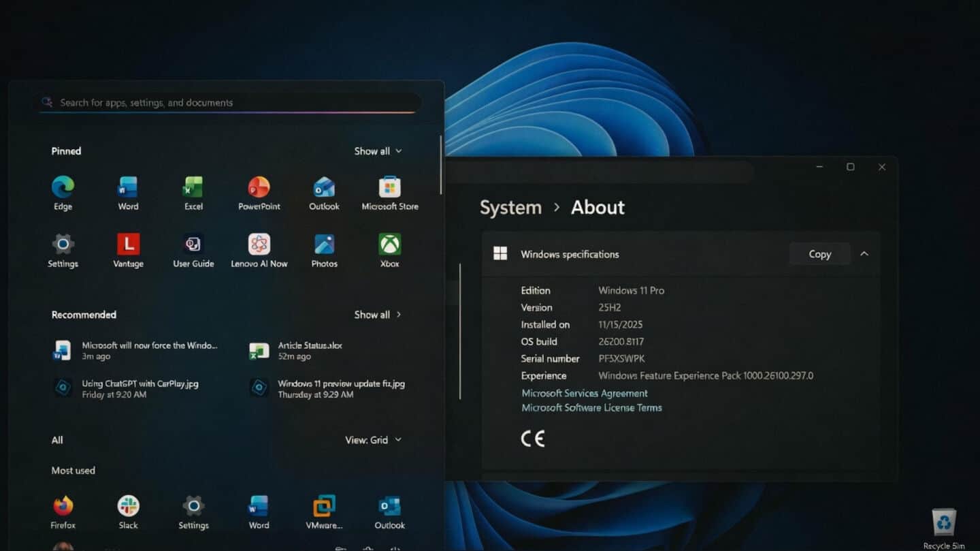Open the Recycle Bin on the desktop
The image size is (980, 551).
pyautogui.click(x=944, y=529)
